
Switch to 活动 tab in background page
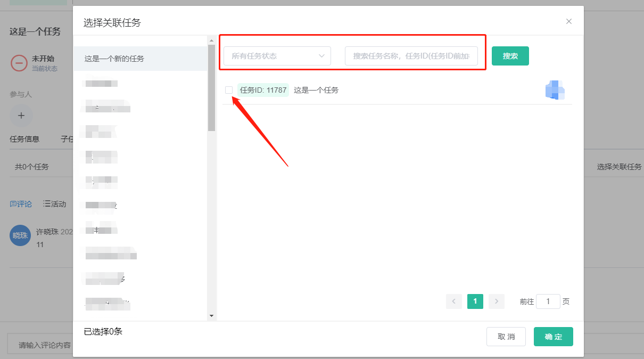(x=55, y=204)
